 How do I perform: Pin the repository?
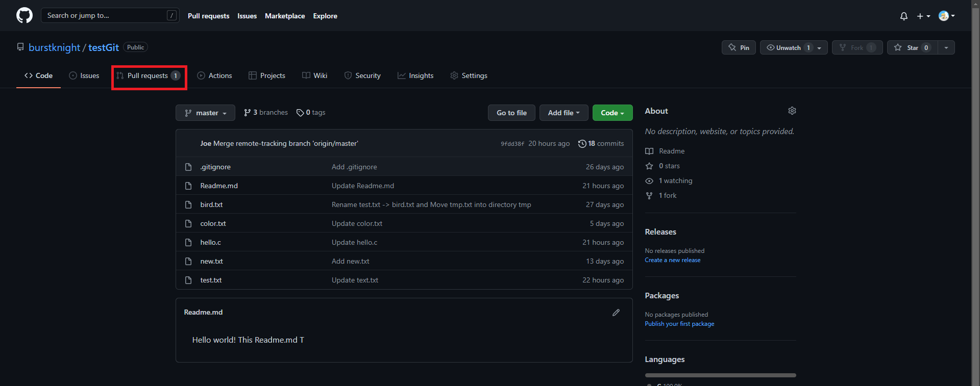tap(739, 47)
